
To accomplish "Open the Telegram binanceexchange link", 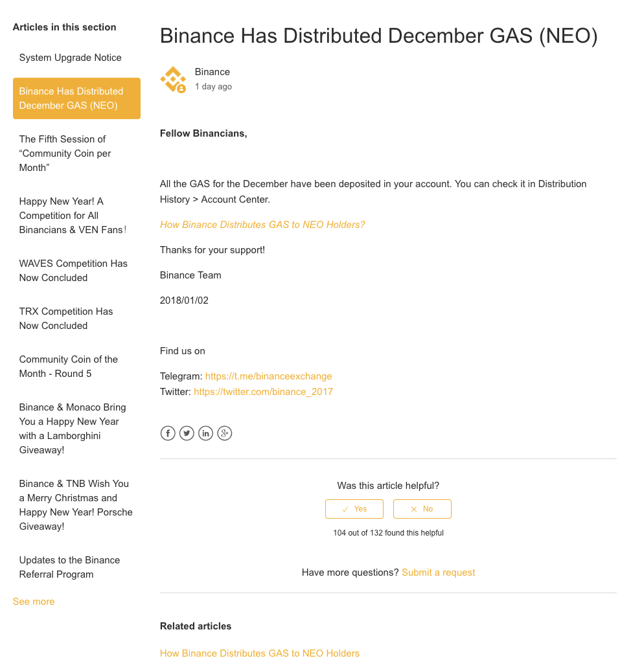I will [269, 376].
